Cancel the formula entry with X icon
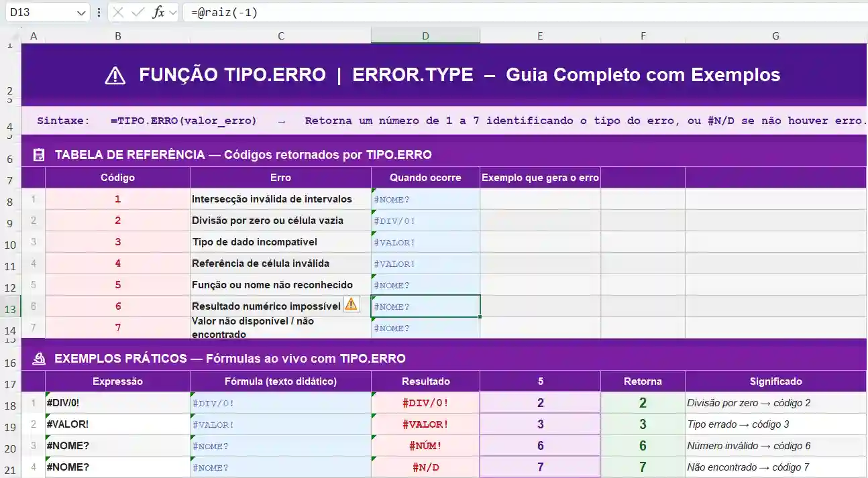 click(x=118, y=12)
